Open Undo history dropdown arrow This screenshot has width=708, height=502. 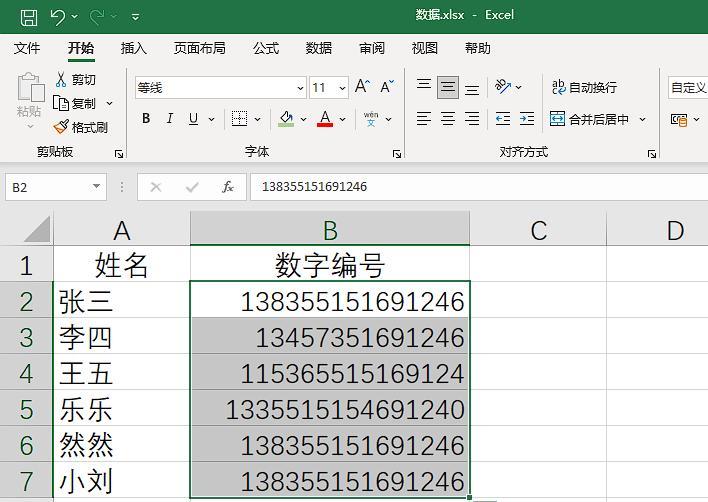point(75,17)
